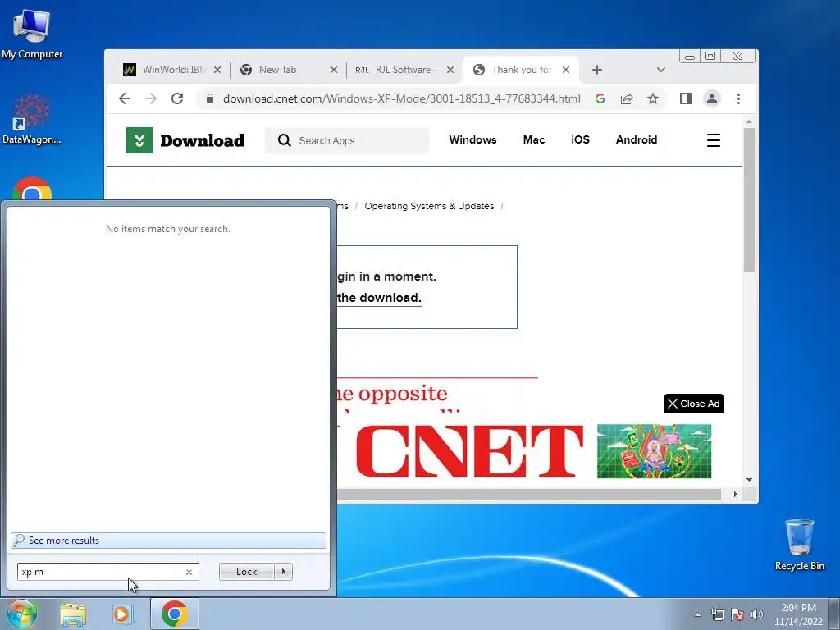Reload the CNET page

177,98
